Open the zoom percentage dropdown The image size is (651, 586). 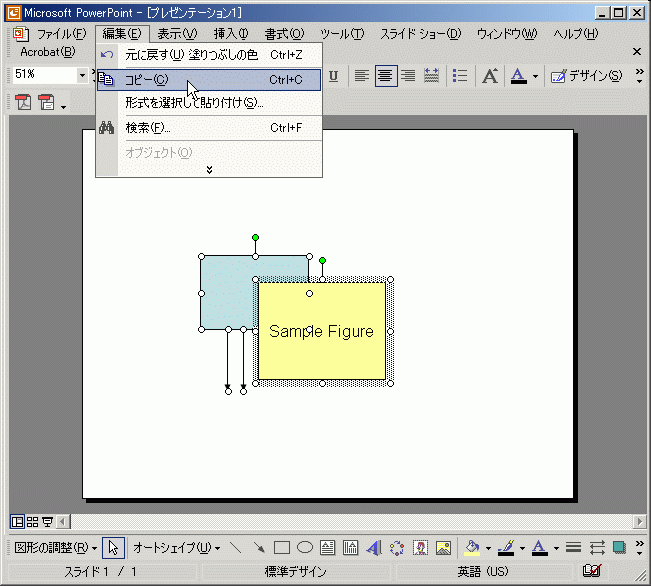[x=82, y=76]
